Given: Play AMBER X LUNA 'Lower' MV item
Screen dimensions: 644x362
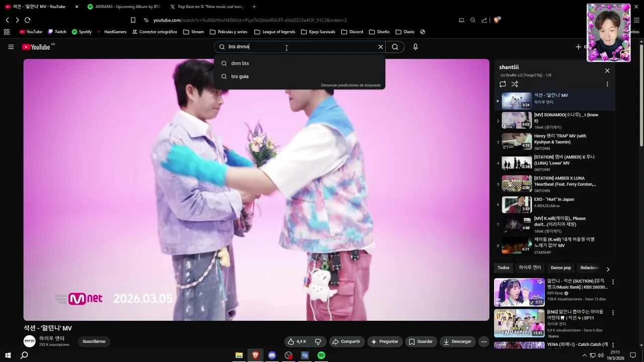Looking at the screenshot, I should click(x=554, y=163).
